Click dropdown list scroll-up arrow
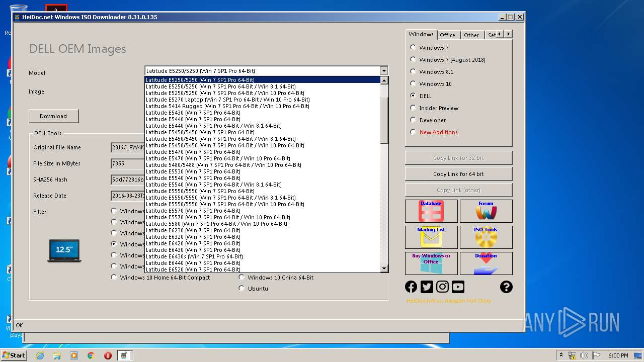The image size is (644, 362). (384, 80)
